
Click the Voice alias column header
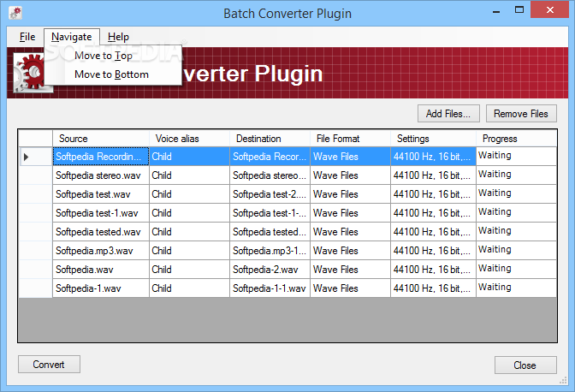189,139
